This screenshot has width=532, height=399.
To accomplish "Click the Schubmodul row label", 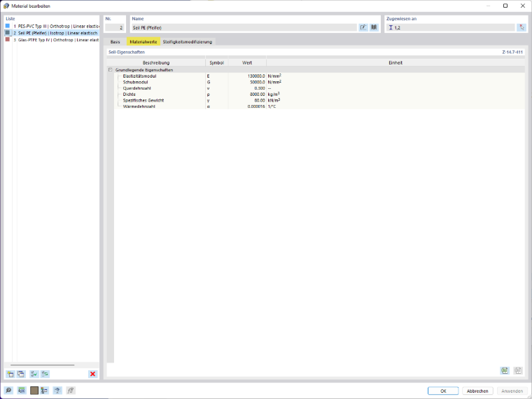I will (x=135, y=82).
